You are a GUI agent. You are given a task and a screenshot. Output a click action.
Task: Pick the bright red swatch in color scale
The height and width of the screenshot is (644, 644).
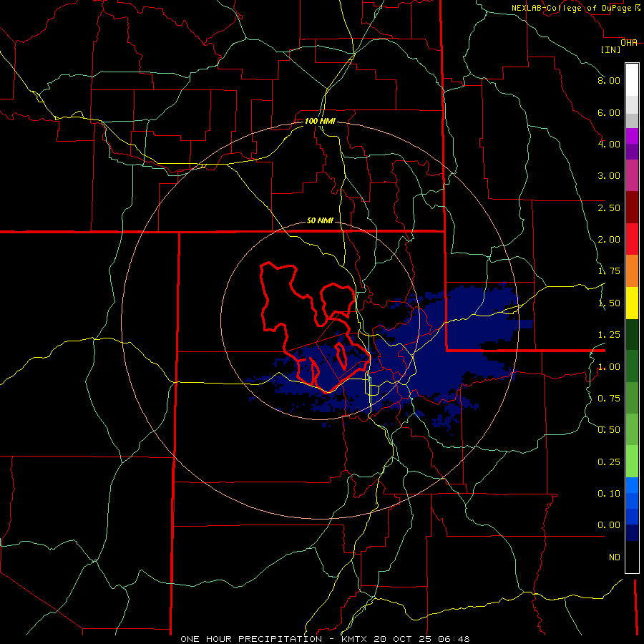pyautogui.click(x=632, y=239)
